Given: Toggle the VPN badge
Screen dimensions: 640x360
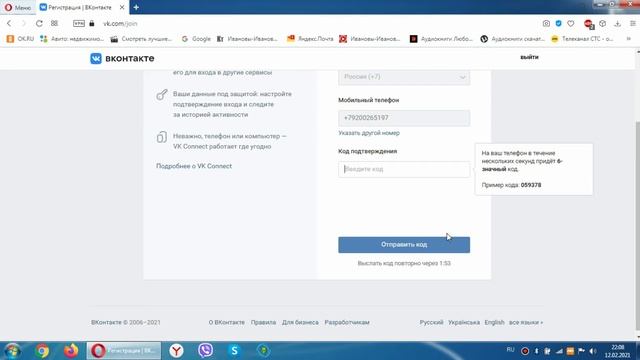Looking at the screenshot, I should tap(79, 24).
